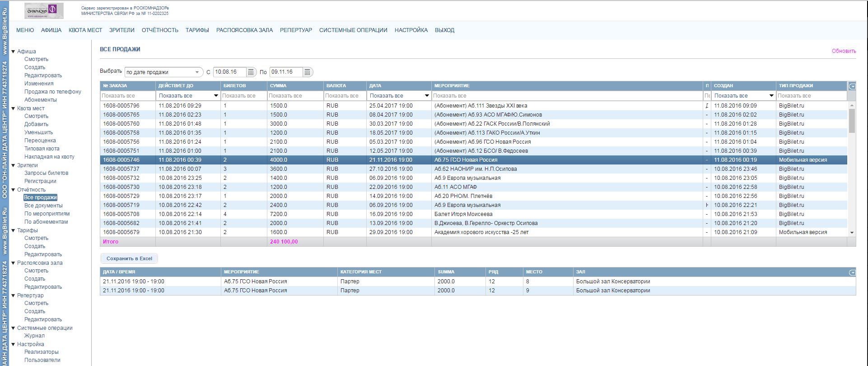Click the sales table column options icon
This screenshot has width=868, height=366.
point(852,86)
